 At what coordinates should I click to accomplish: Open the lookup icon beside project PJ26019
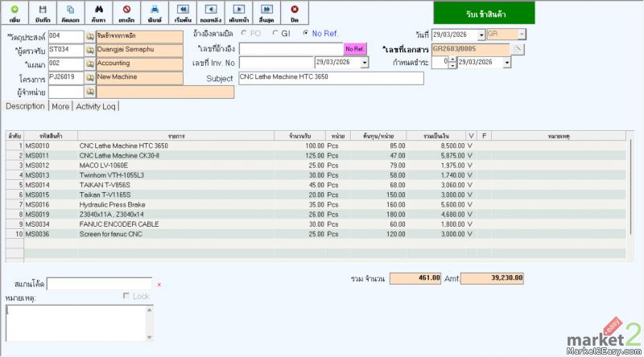[x=90, y=78]
